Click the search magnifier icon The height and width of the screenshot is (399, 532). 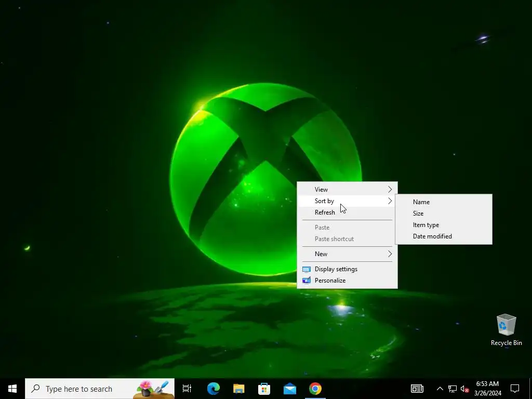pos(35,389)
